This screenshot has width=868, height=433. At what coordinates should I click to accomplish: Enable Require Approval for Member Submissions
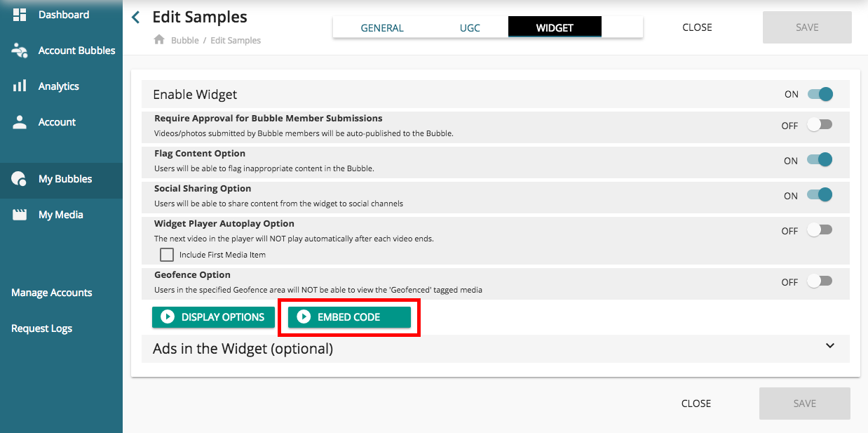point(819,125)
